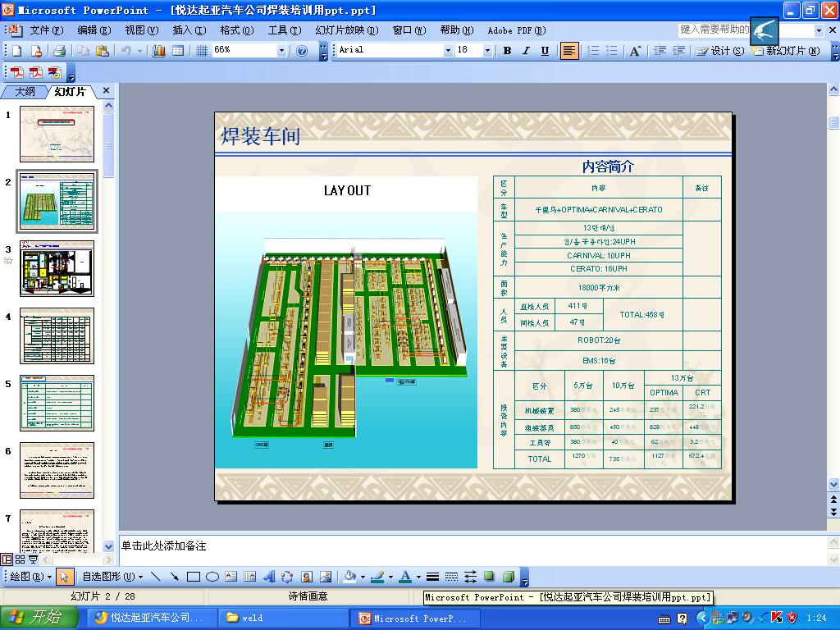Open help search box dropdown arrow
The height and width of the screenshot is (630, 840).
coord(818,30)
